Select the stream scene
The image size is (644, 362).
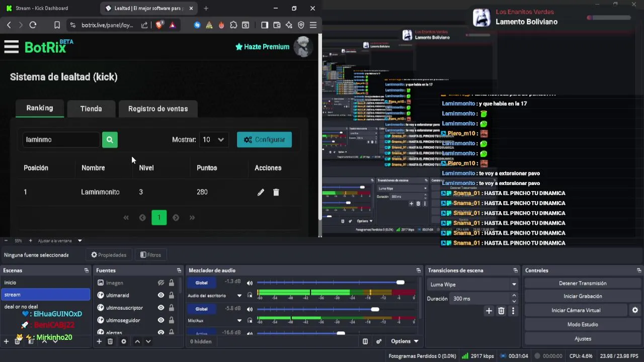click(x=45, y=295)
